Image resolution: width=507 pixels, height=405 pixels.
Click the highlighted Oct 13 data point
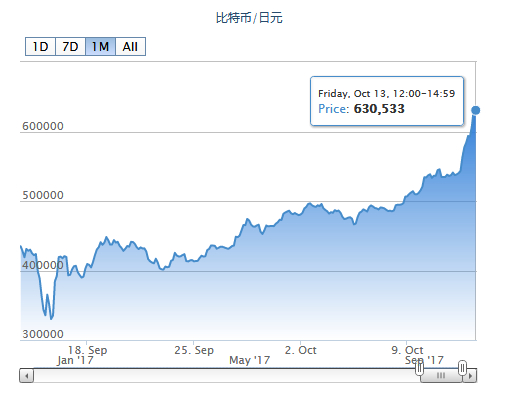(476, 110)
